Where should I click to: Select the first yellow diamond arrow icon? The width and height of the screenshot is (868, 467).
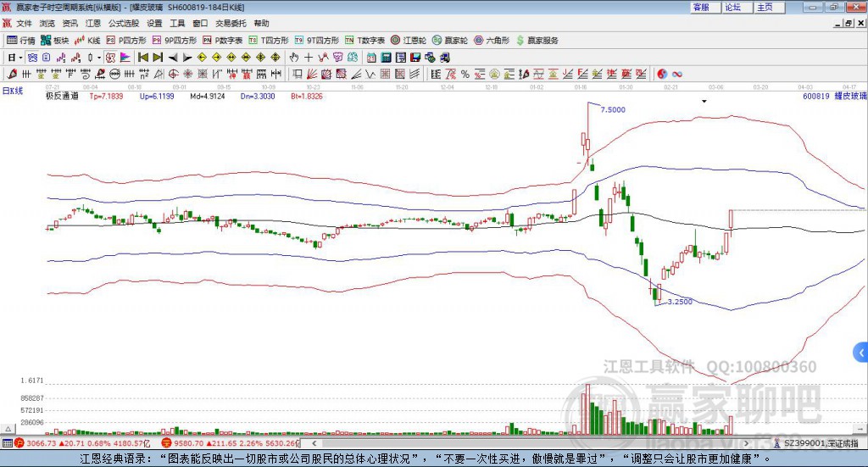point(202,58)
